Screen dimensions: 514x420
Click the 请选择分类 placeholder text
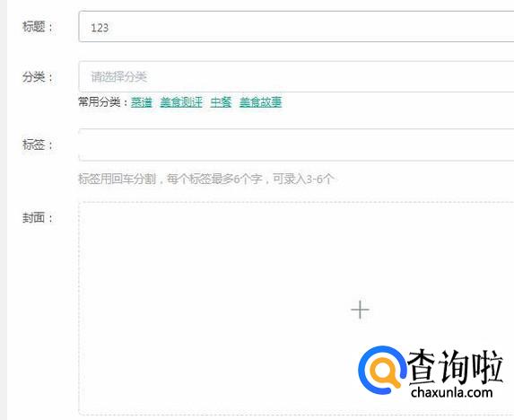tap(118, 76)
